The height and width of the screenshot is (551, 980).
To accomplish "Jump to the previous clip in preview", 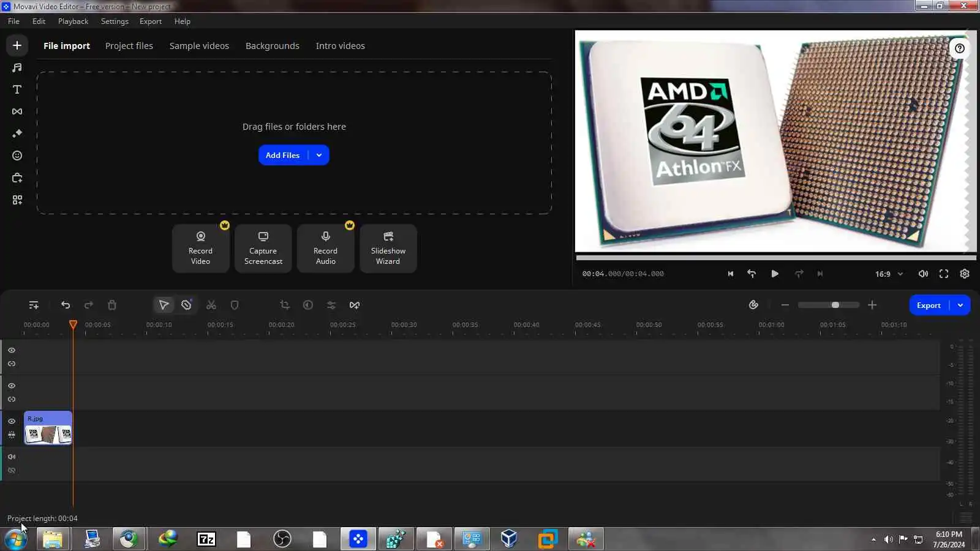I will pos(731,274).
